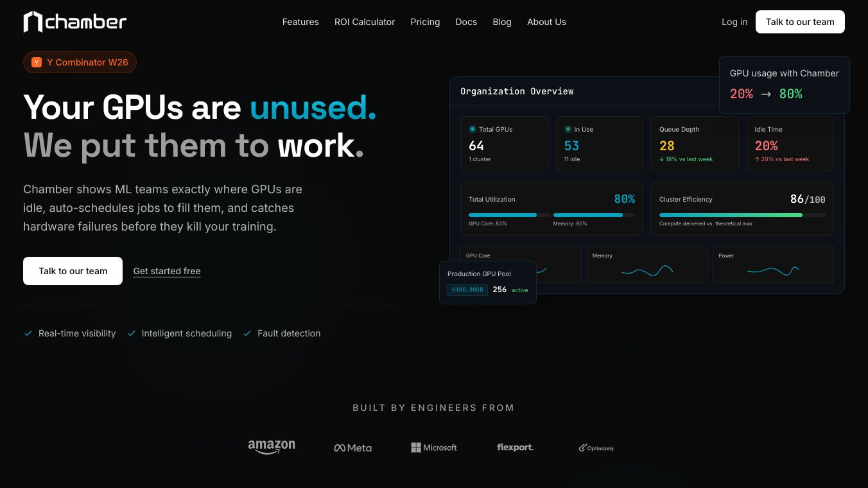The height and width of the screenshot is (488, 868).
Task: Expand the Idle Time metric card
Action: (790, 143)
